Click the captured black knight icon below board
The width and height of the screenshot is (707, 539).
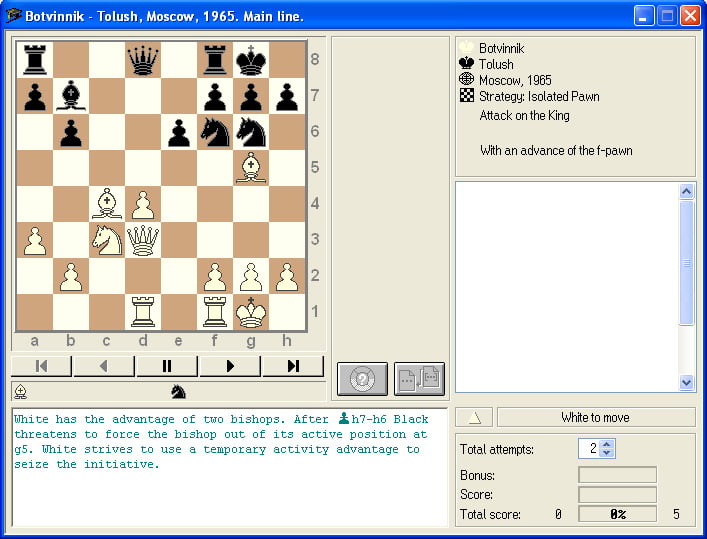click(179, 391)
